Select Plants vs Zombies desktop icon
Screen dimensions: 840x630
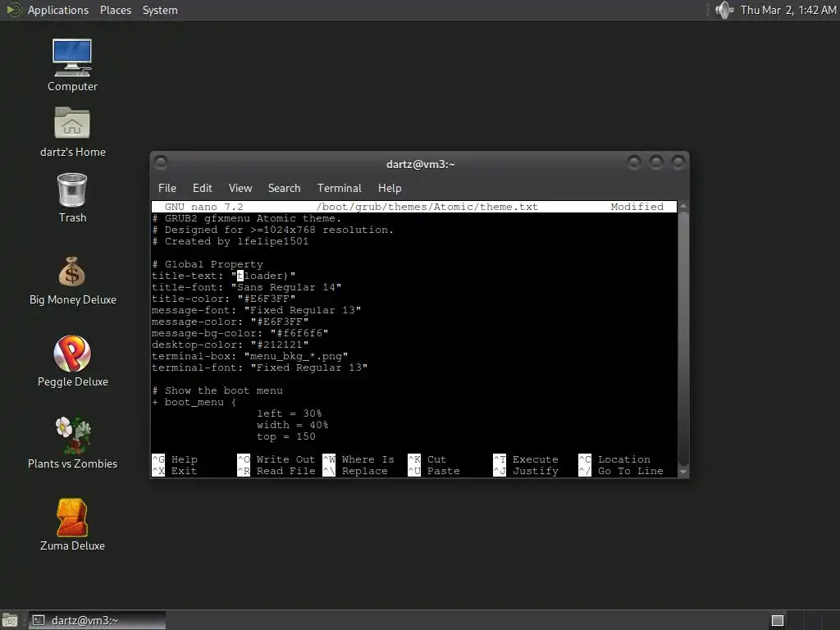pos(72,444)
